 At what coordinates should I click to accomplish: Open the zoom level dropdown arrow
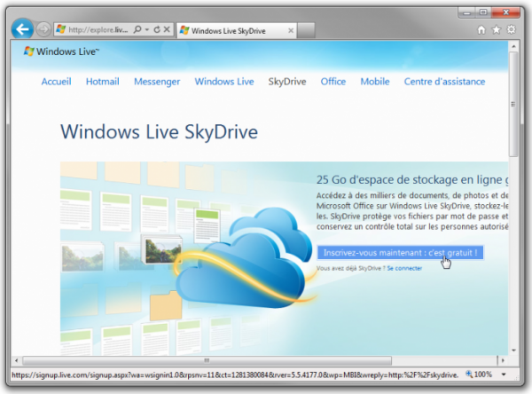pos(504,374)
